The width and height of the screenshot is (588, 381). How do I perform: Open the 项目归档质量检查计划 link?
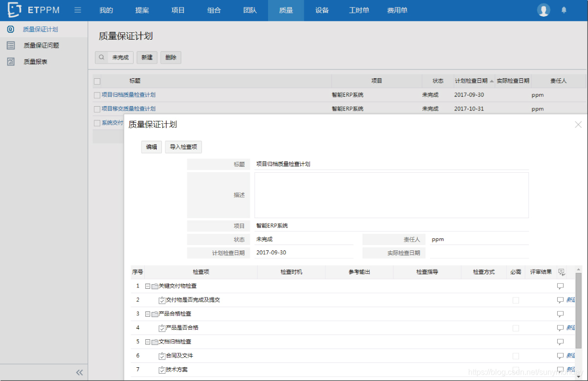[x=129, y=95]
